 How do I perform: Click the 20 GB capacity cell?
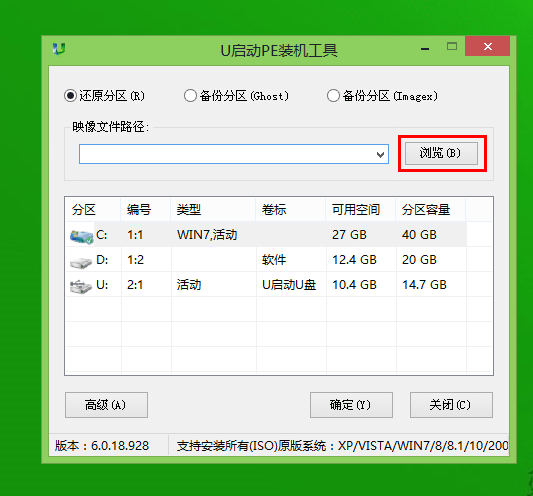(x=419, y=260)
